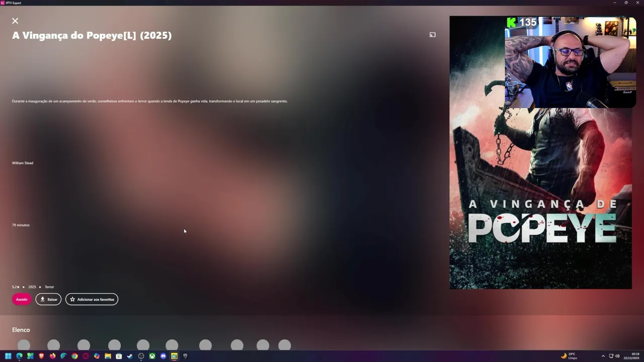Screen dimensions: 644x362
Task: Open File Explorer from taskbar
Action: tap(108, 356)
